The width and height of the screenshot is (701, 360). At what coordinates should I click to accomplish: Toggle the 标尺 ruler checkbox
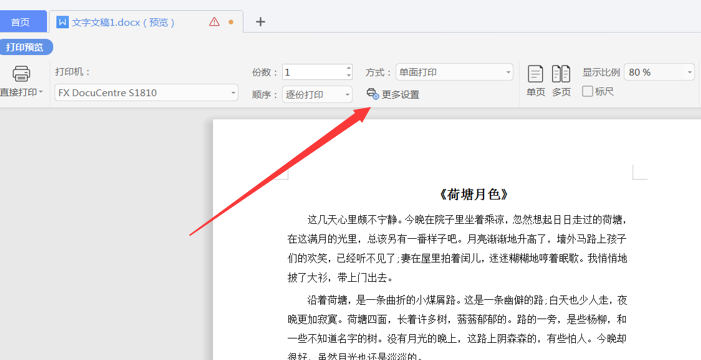(587, 91)
